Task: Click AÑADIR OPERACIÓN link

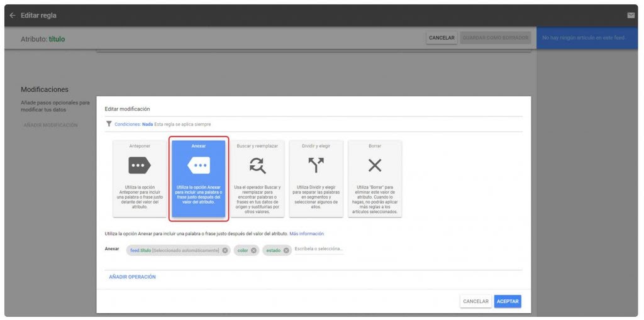Action: pos(132,277)
